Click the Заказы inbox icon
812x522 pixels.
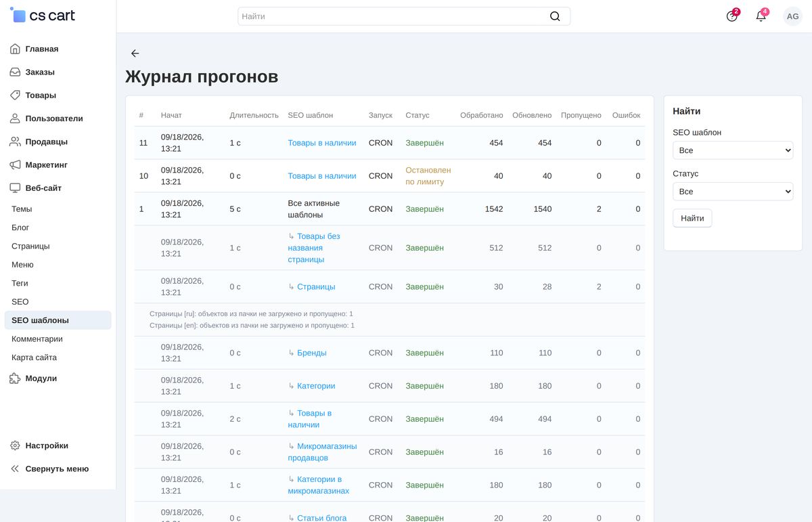coord(15,72)
